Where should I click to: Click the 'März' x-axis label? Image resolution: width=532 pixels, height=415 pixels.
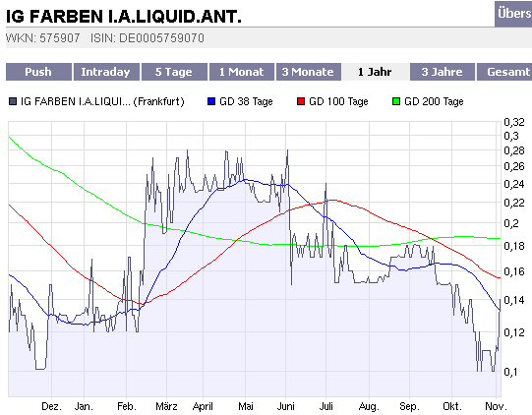166,406
